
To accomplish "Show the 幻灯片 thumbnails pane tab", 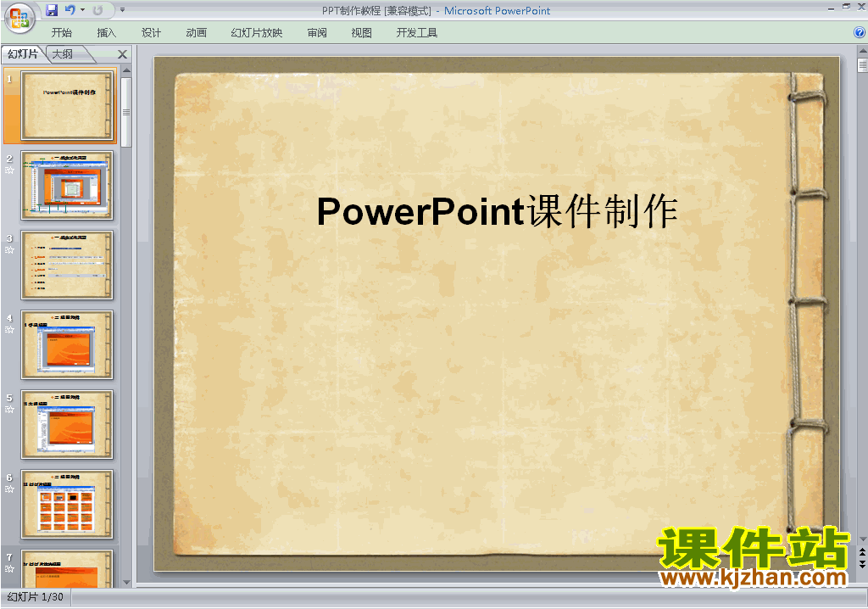I will pyautogui.click(x=23, y=53).
